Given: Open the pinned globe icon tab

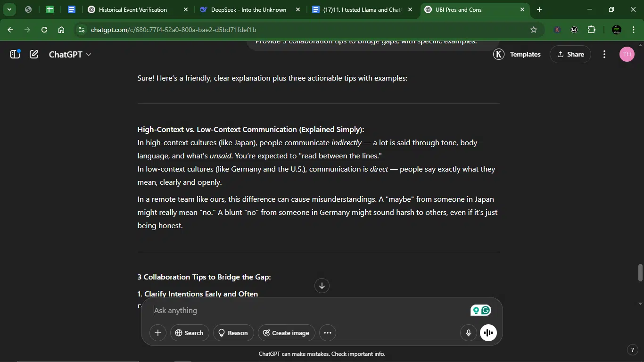Looking at the screenshot, I should click(x=28, y=9).
